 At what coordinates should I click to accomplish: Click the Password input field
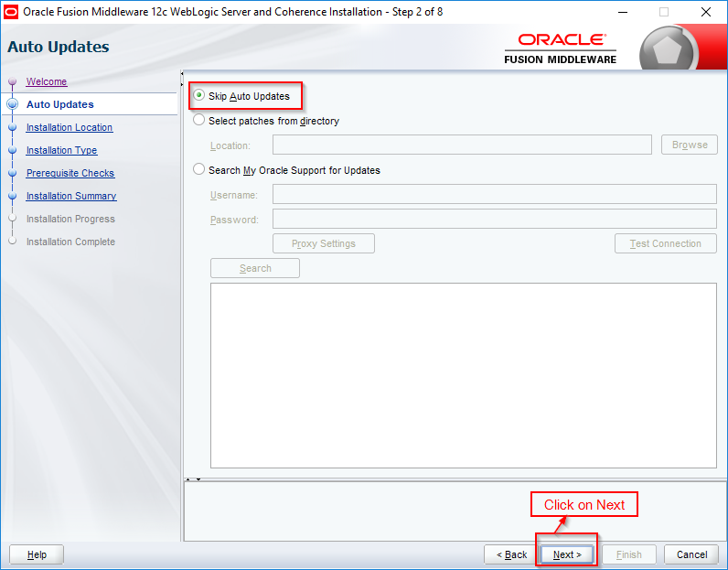click(x=495, y=219)
